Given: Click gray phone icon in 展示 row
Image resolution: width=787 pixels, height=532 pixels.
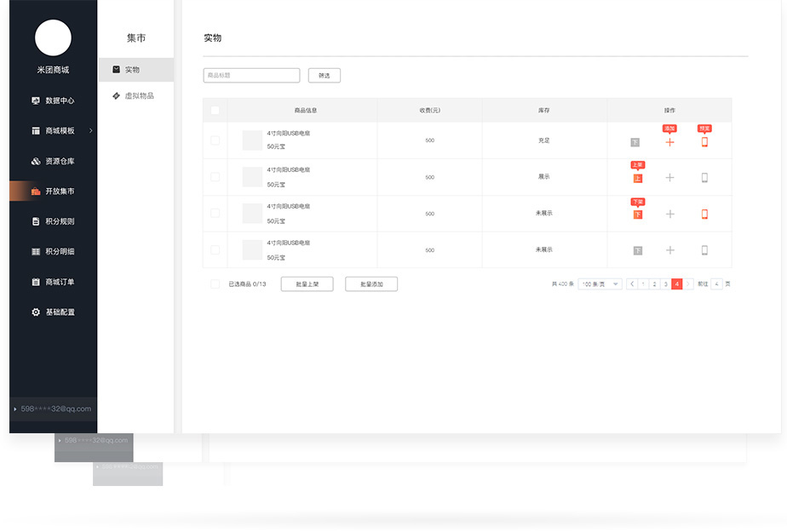Looking at the screenshot, I should pos(704,178).
